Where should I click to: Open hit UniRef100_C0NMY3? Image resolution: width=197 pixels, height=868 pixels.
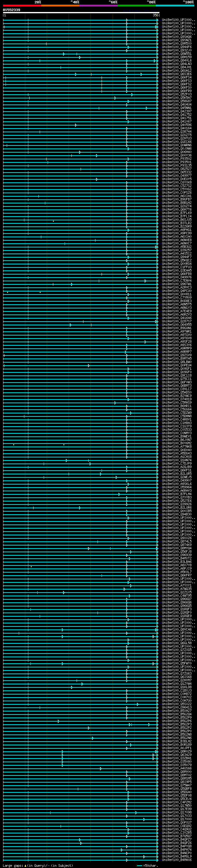177,433
